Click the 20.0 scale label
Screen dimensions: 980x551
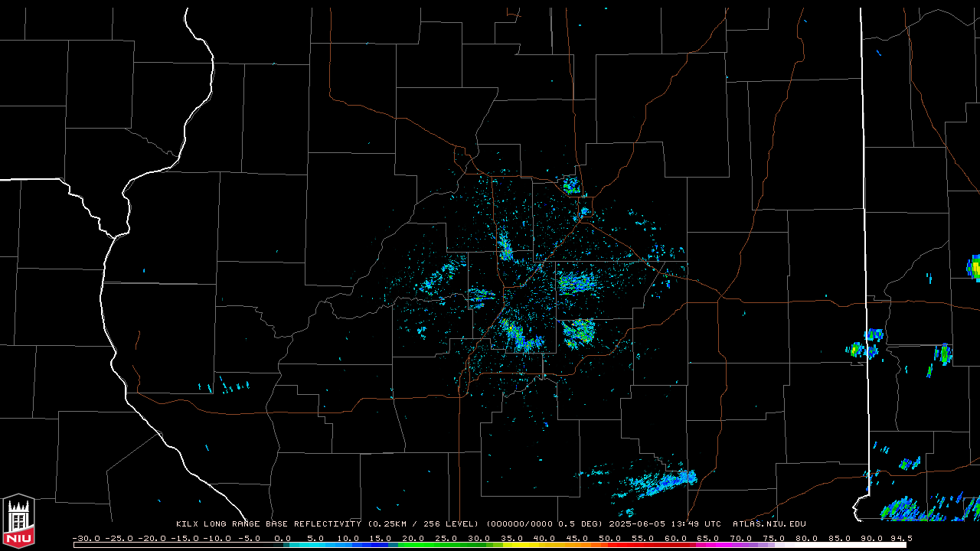point(413,540)
